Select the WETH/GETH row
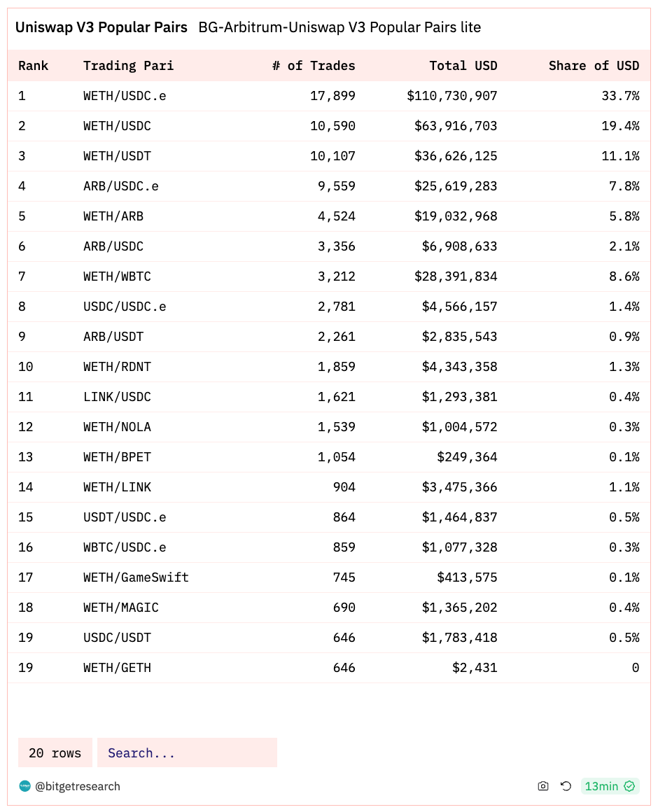The height and width of the screenshot is (812, 658). [329, 668]
